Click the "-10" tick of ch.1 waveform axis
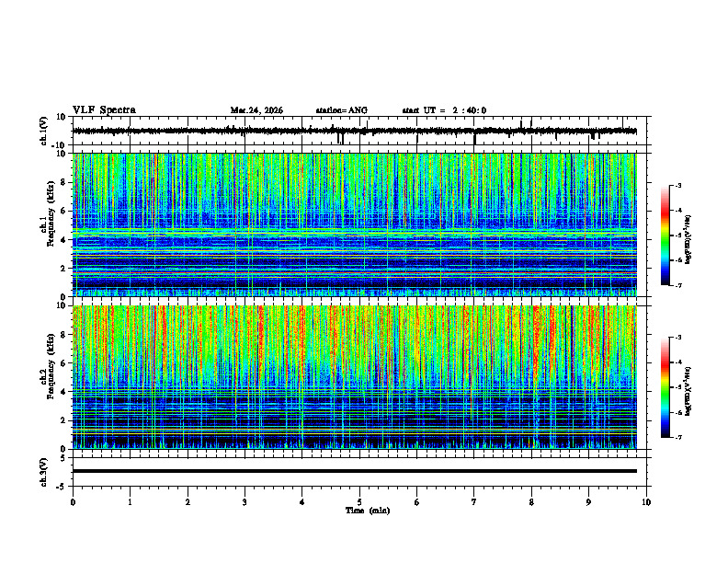The width and height of the screenshot is (728, 563). tap(60, 145)
